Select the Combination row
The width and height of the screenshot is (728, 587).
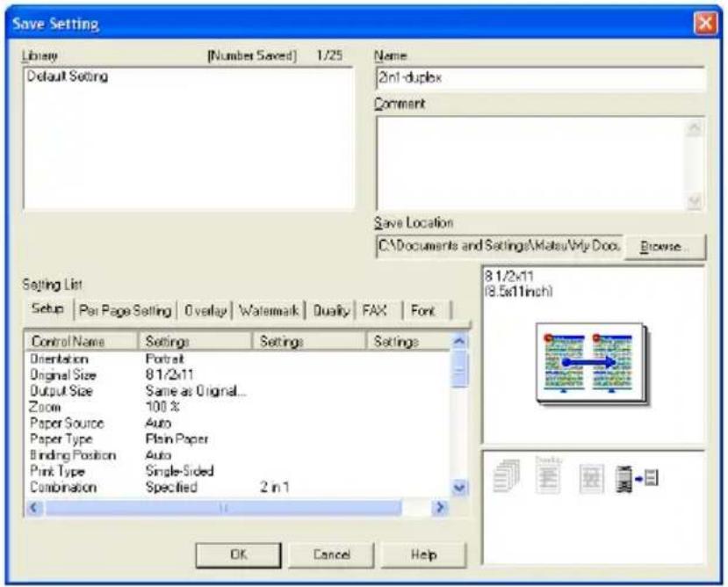(x=237, y=487)
